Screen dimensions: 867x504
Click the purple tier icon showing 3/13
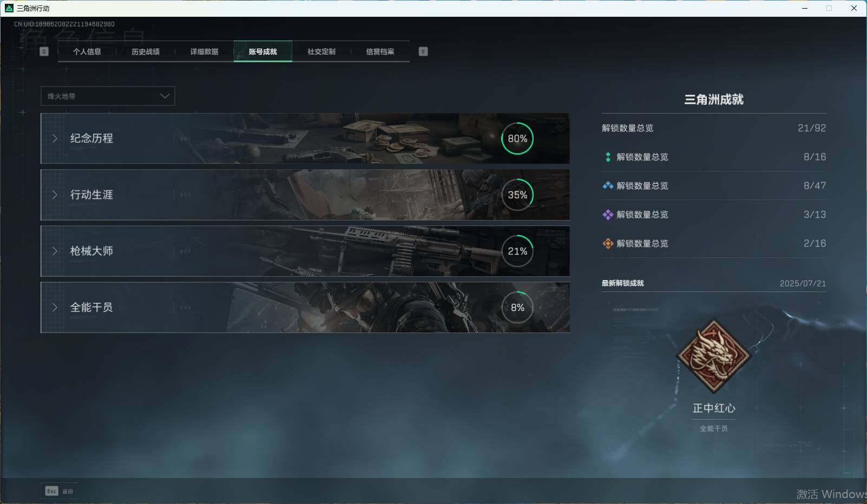608,215
